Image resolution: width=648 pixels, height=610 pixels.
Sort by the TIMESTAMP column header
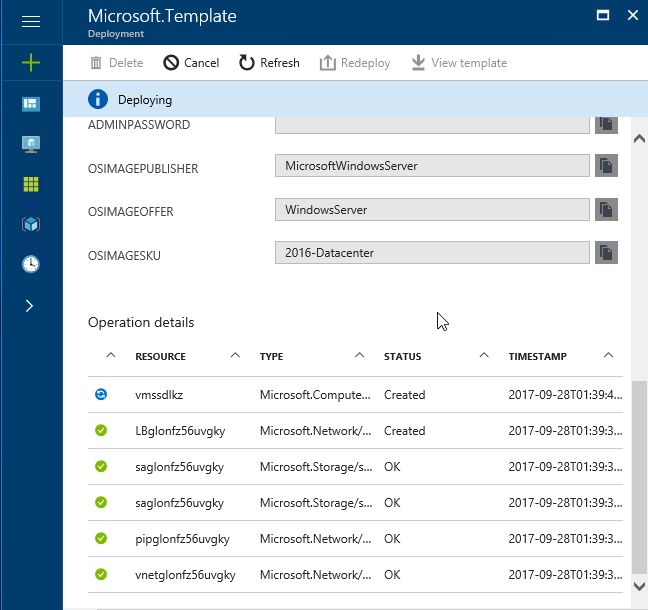coord(538,356)
